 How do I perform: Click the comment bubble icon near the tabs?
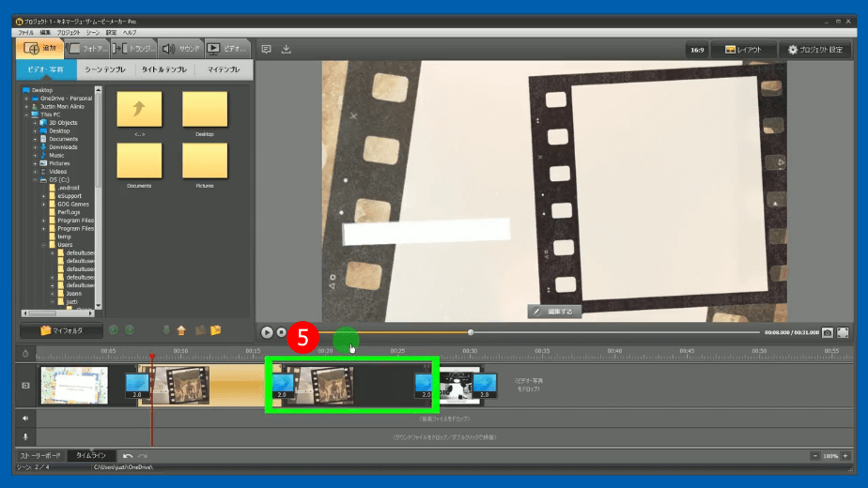point(266,49)
